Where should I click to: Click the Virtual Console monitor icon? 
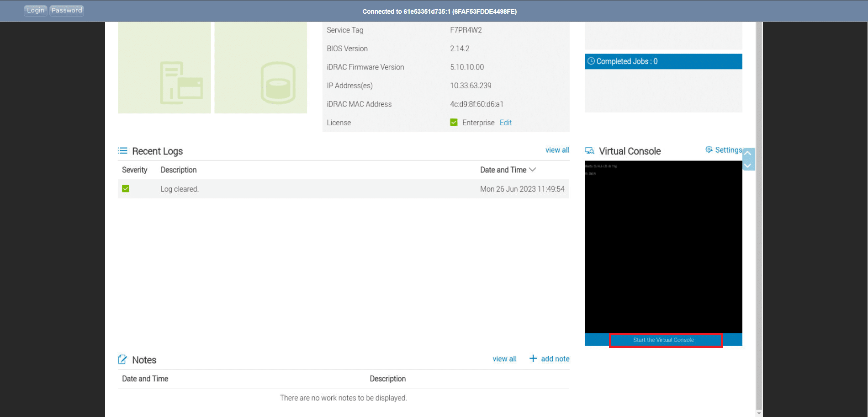[590, 151]
